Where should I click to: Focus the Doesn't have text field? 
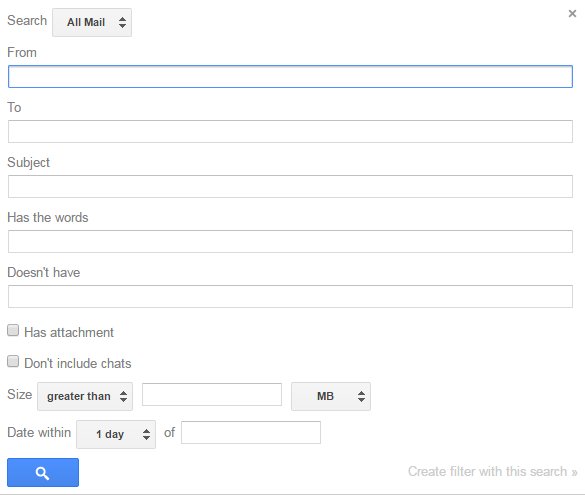click(x=290, y=297)
